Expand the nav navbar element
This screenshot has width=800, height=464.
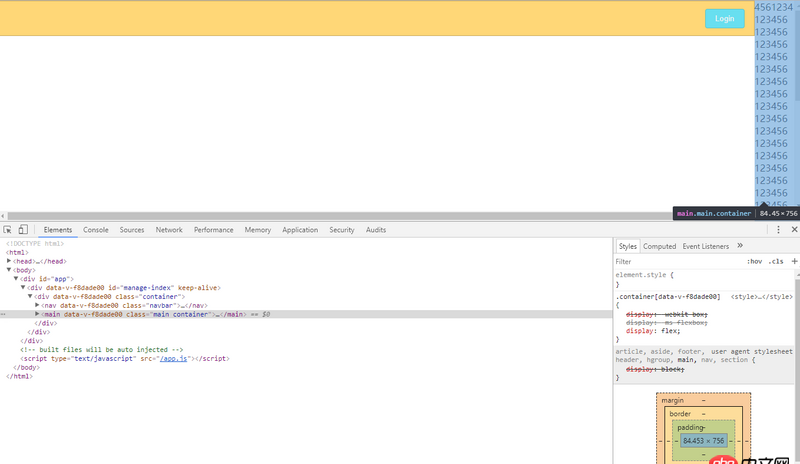click(x=38, y=305)
